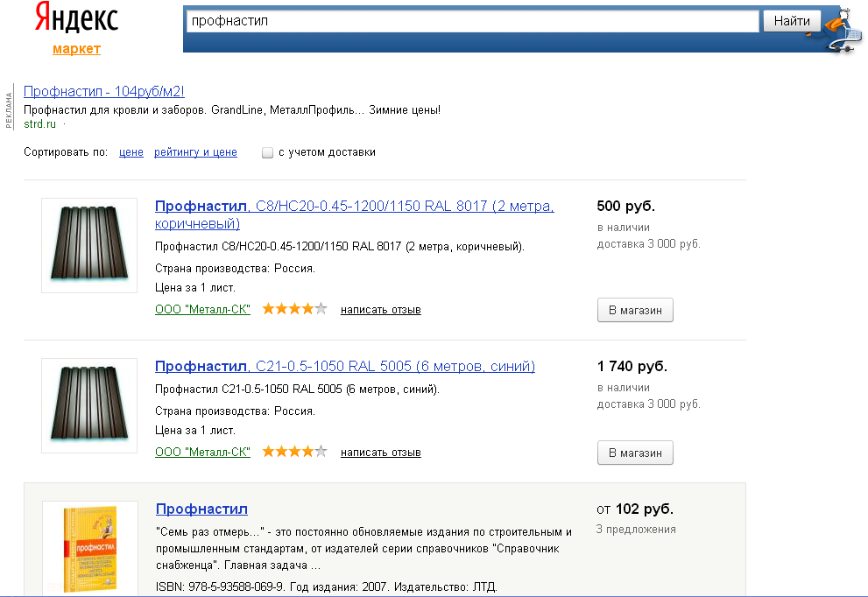868x597 pixels.
Task: Click the Yandex logo
Action: click(x=76, y=19)
